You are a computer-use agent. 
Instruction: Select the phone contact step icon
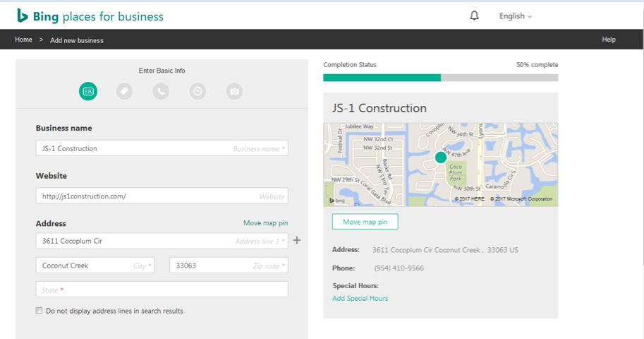tap(161, 91)
